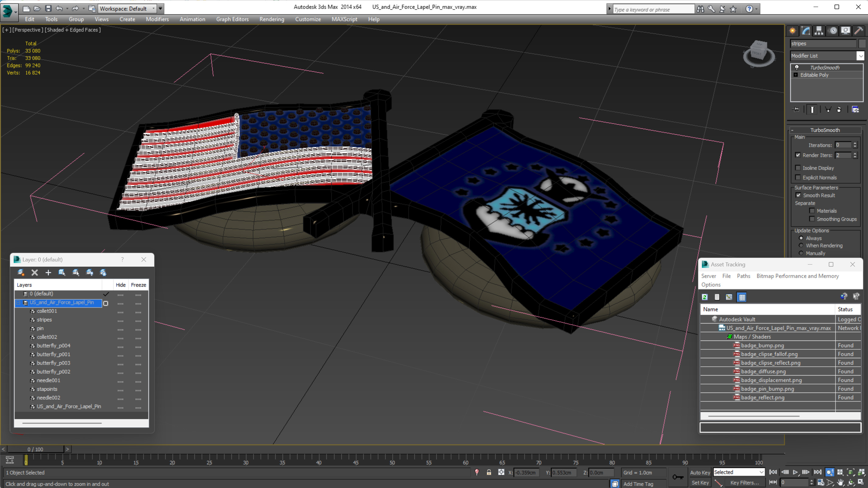Toggle TurboSmooth modifier lightbulb visibility
The height and width of the screenshot is (488, 868).
pyautogui.click(x=797, y=67)
